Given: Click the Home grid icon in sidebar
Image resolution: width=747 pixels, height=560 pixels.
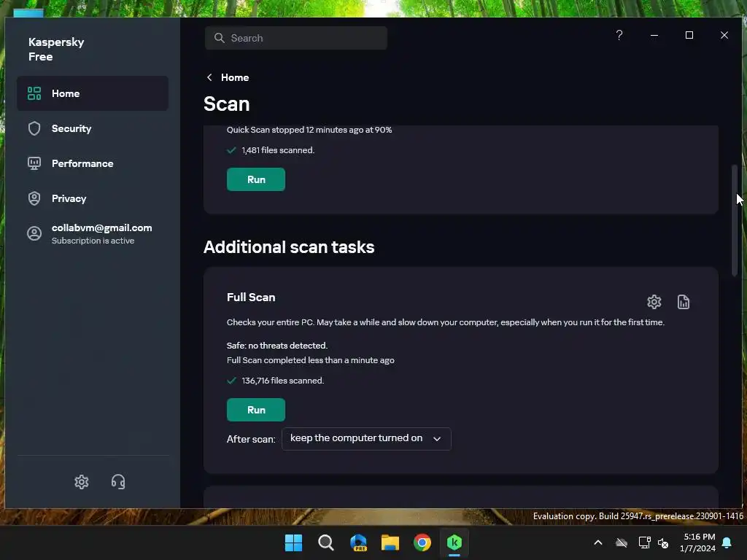Looking at the screenshot, I should coord(34,93).
